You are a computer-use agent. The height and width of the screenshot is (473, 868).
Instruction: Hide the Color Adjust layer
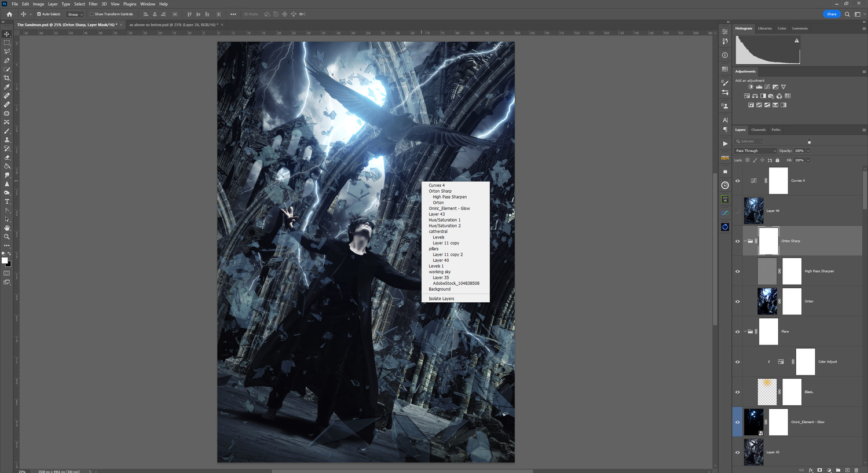click(738, 362)
